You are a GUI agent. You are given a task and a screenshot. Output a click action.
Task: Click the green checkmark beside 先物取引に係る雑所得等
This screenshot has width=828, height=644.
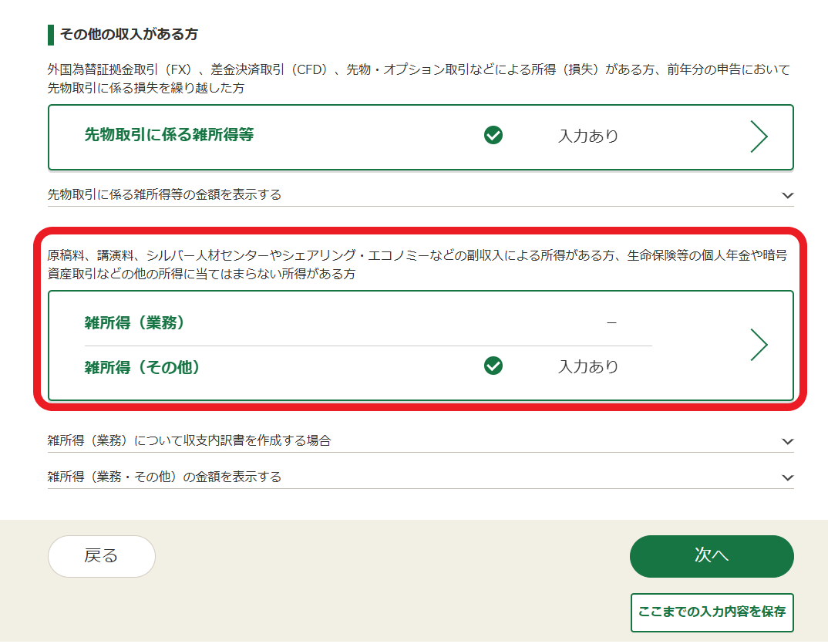pos(492,135)
